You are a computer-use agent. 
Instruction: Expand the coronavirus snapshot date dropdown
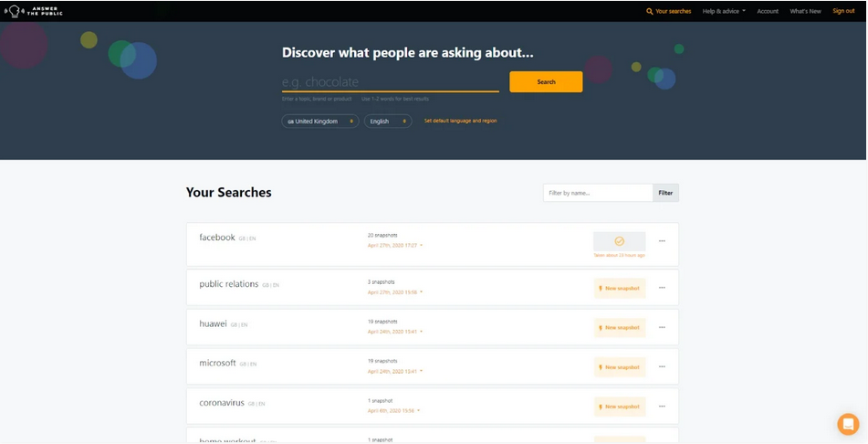tap(393, 411)
